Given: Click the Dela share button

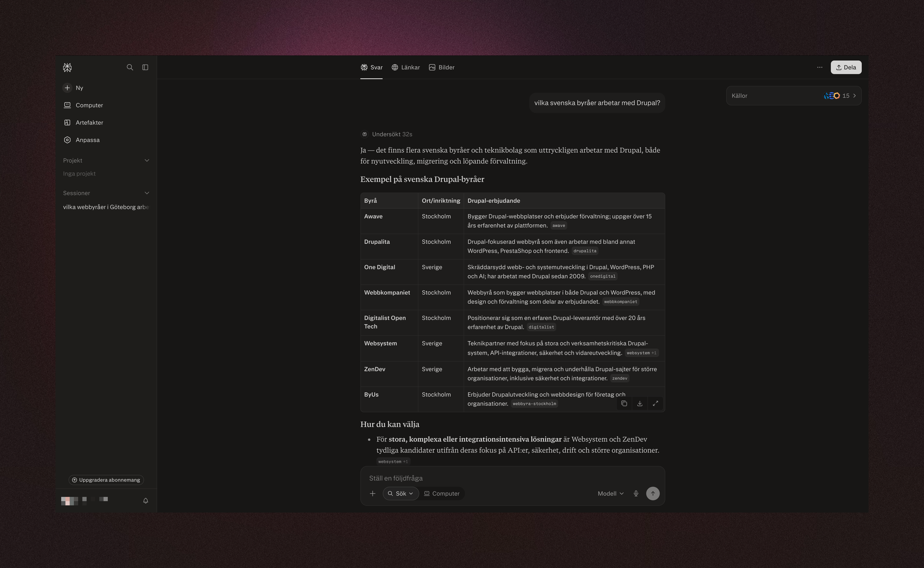Looking at the screenshot, I should (846, 67).
